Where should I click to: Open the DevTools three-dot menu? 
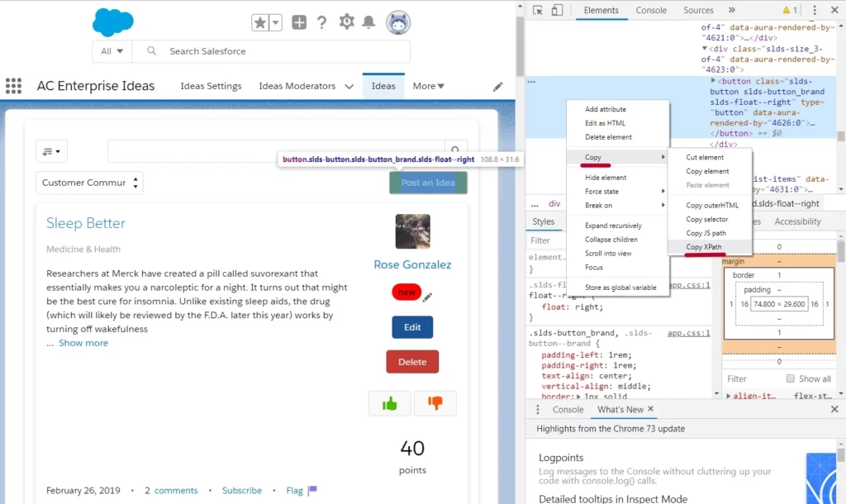pyautogui.click(x=815, y=10)
